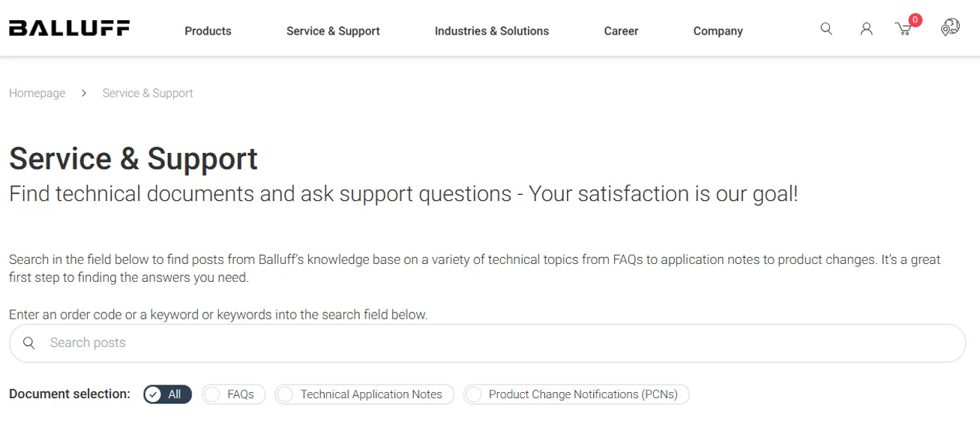Select the Technical Application Notes filter
The height and width of the screenshot is (446, 980).
[x=364, y=394]
